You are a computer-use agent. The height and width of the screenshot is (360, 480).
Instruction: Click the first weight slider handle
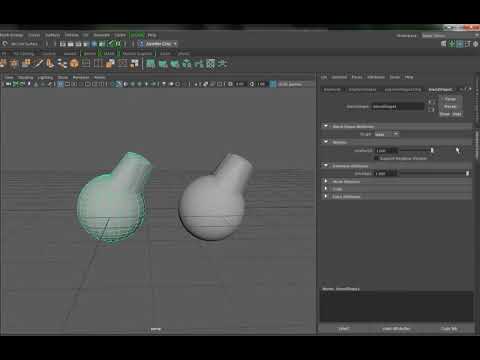point(432,150)
